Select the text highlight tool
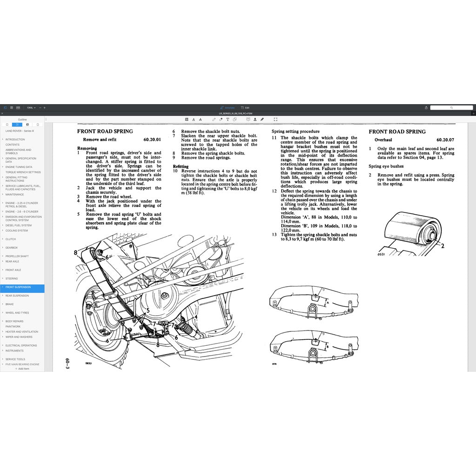476x476 pixels. coord(186,119)
